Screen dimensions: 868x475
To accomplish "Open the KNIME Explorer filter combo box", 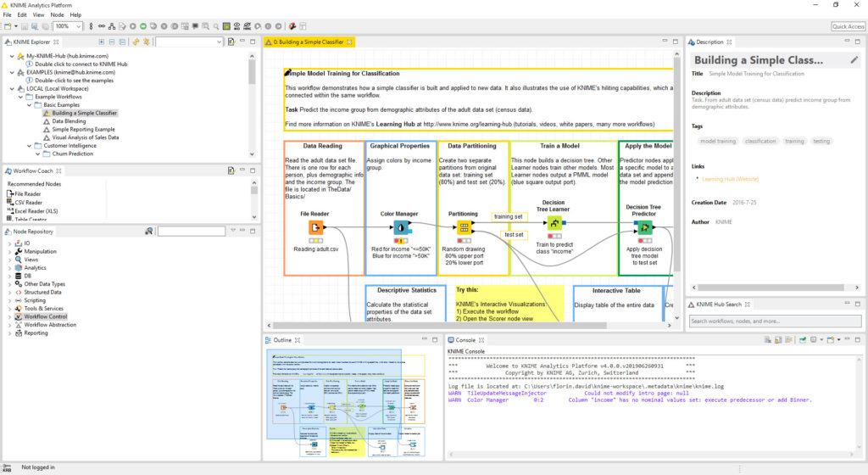I will pyautogui.click(x=189, y=42).
